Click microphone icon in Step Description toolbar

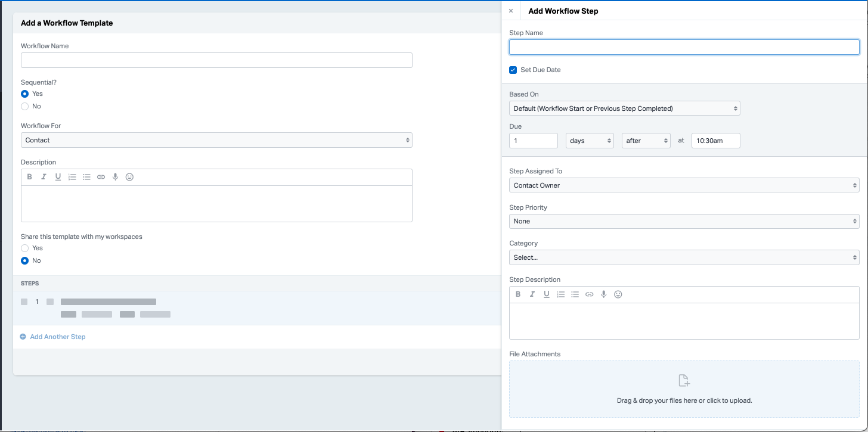click(x=604, y=294)
